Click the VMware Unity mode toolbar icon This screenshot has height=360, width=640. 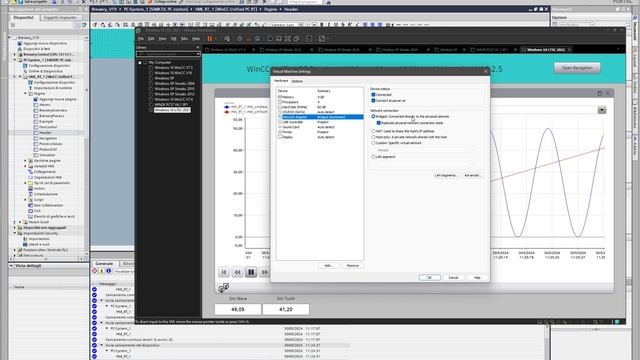(x=296, y=39)
